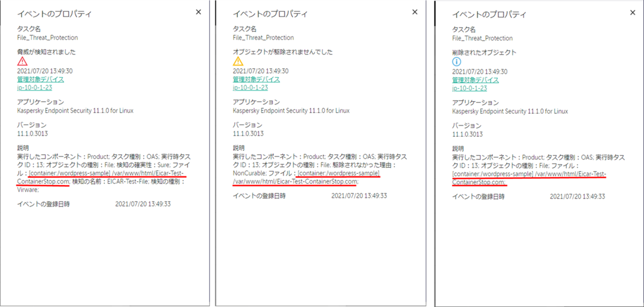This screenshot has height=307, width=644.
Task: Click registration time 13:49:33 in threat detected panel
Action: pyautogui.click(x=143, y=204)
